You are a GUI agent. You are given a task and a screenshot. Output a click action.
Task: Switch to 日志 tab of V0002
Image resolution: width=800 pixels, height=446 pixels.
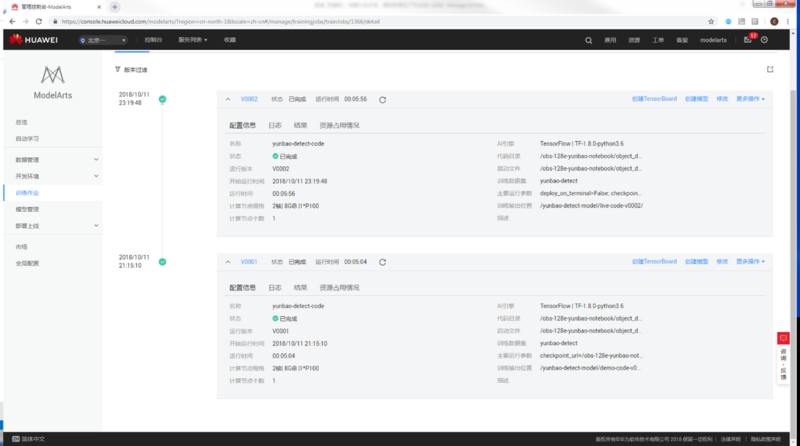(274, 125)
